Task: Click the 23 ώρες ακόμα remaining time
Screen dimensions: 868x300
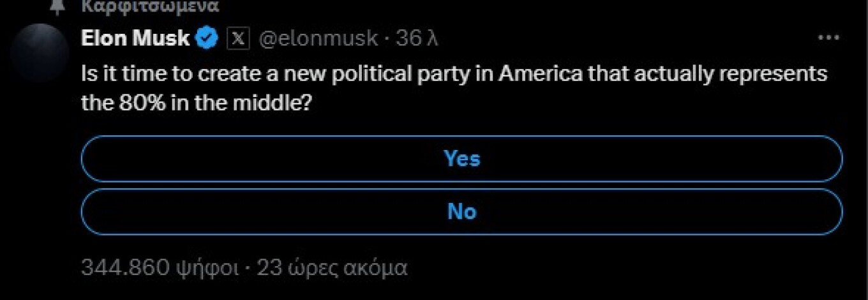Action: [332, 267]
